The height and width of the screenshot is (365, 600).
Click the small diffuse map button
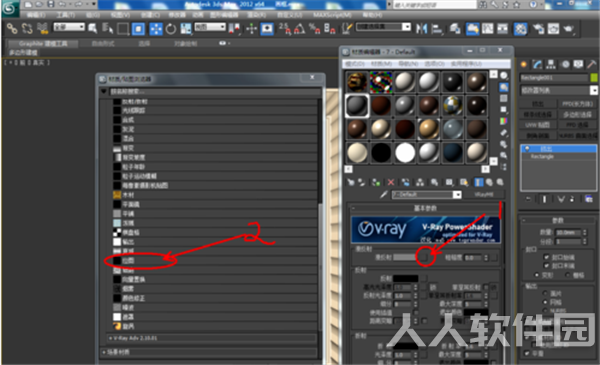(424, 257)
